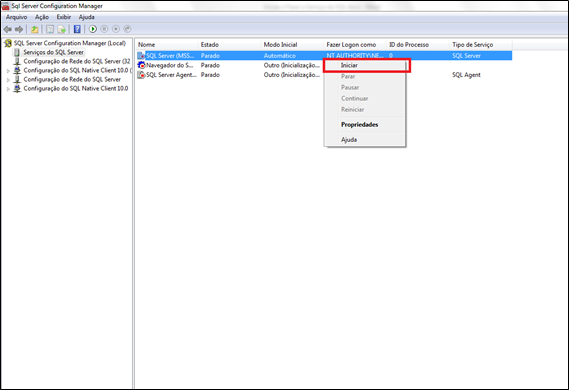Click the Back arrow toolbar icon

pos(7,29)
